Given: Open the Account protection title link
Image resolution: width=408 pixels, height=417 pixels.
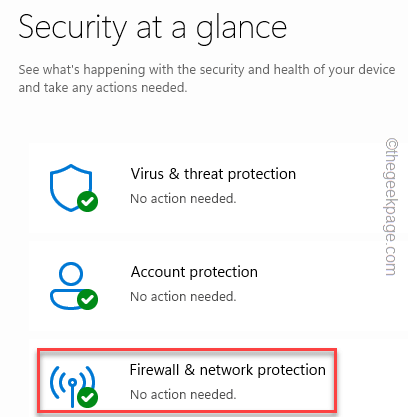Looking at the screenshot, I should tap(194, 272).
